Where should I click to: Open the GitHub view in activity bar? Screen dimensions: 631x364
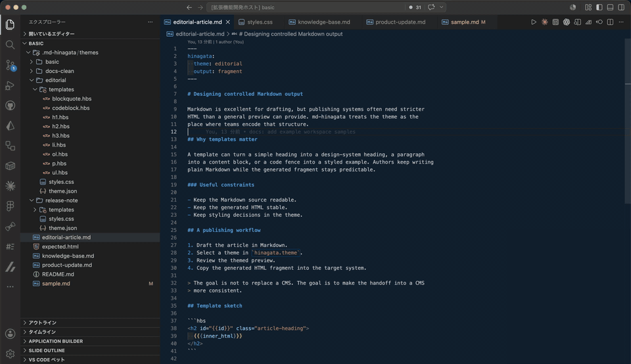click(x=10, y=105)
